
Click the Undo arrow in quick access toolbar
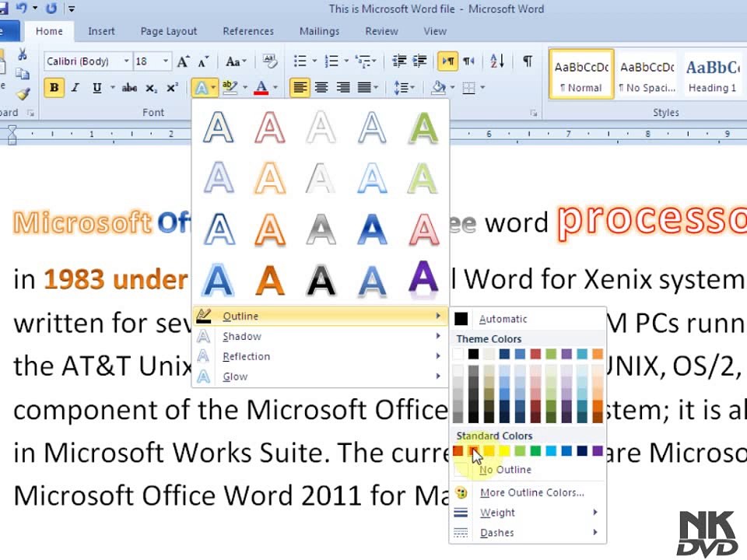pos(21,8)
